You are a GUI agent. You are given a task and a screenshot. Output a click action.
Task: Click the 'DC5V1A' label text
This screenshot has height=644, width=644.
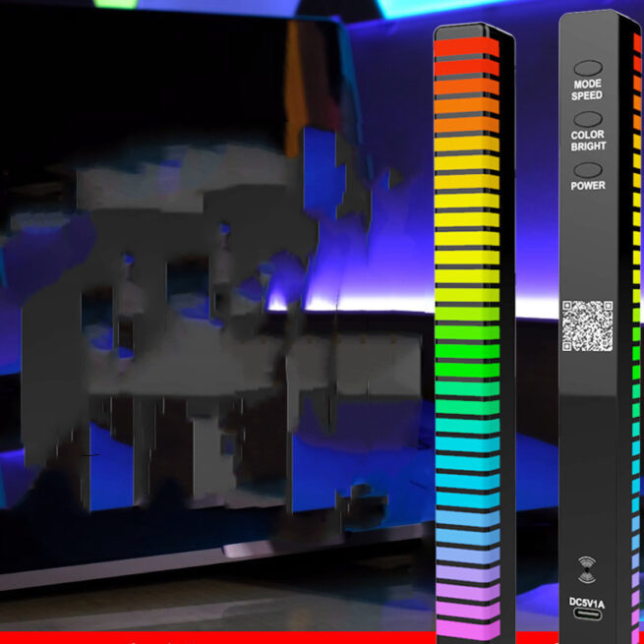pyautogui.click(x=587, y=604)
